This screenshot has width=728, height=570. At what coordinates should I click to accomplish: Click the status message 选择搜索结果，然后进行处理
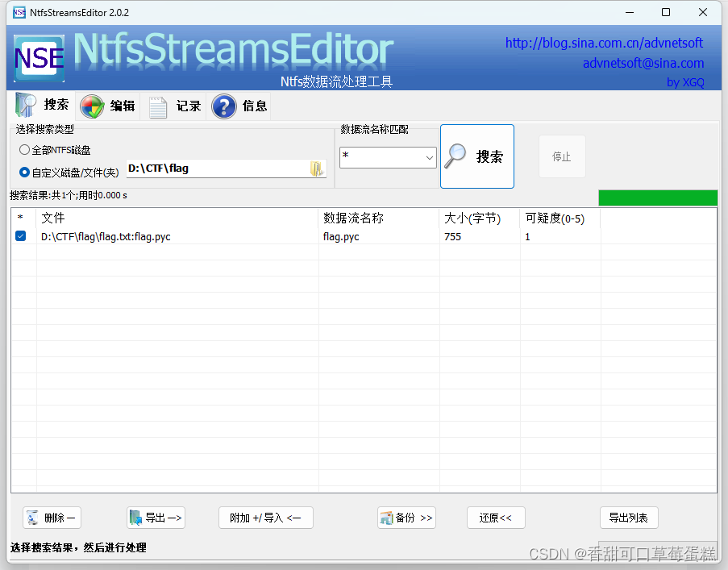pyautogui.click(x=78, y=547)
